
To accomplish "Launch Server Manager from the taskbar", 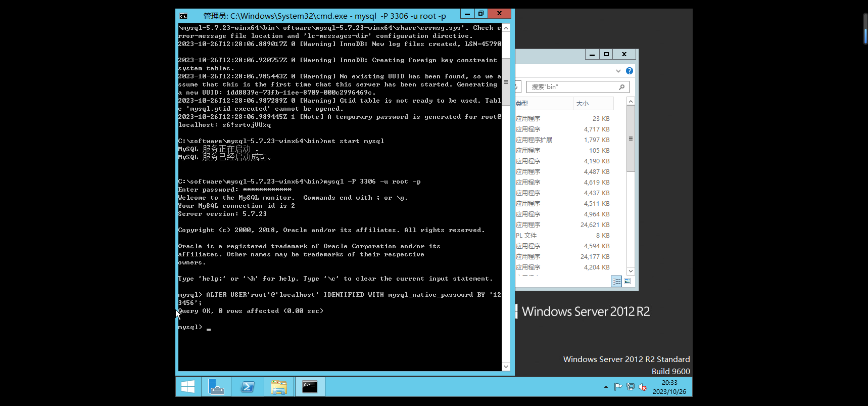I will pyautogui.click(x=216, y=387).
